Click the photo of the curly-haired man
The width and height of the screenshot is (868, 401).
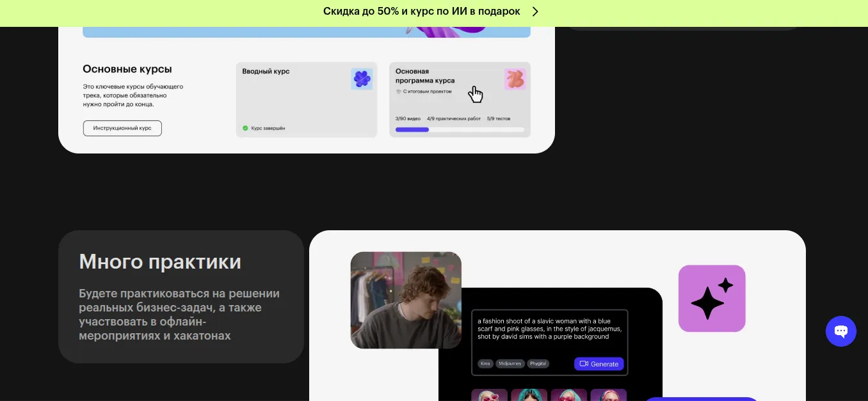[406, 300]
